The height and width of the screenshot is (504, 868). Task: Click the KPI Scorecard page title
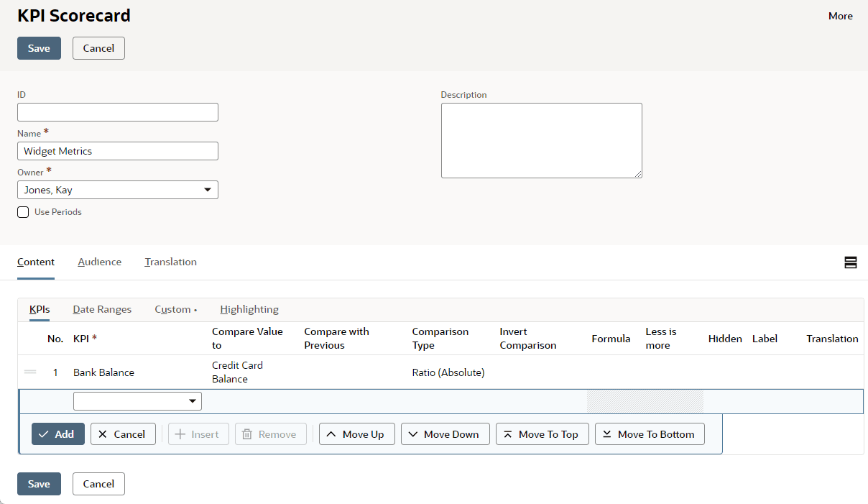pos(74,15)
